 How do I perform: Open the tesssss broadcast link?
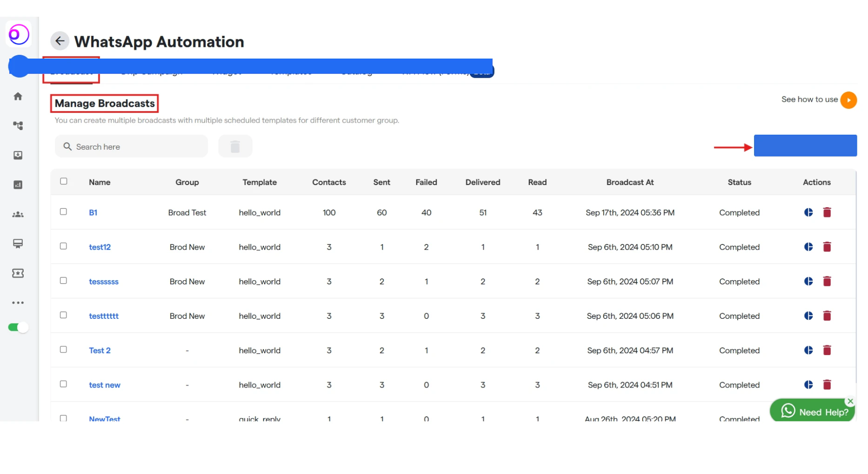click(104, 281)
